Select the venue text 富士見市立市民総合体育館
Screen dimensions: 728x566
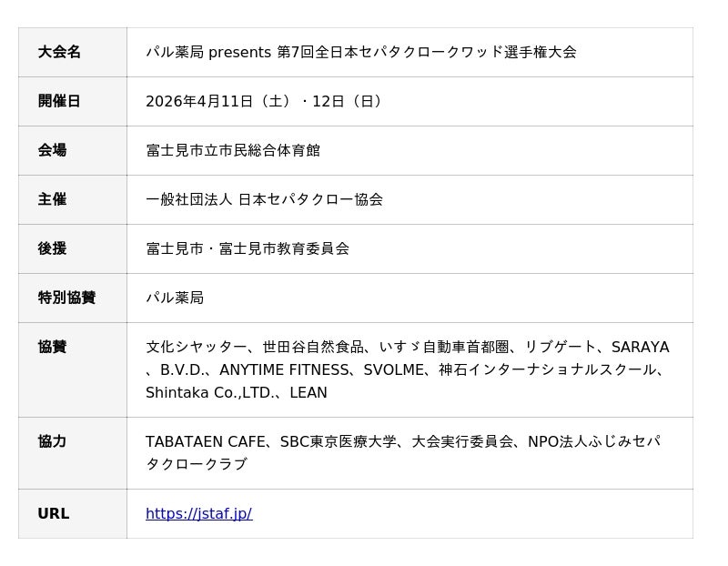233,150
